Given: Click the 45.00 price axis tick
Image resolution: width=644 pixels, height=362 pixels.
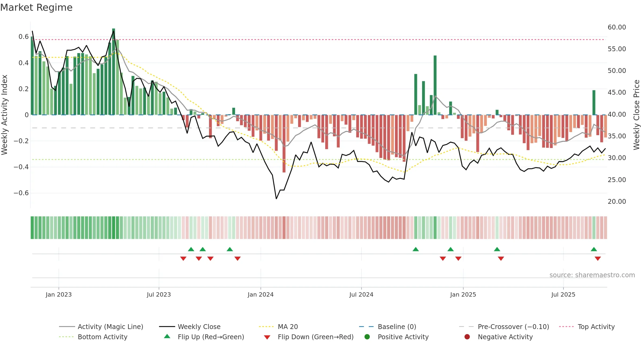Looking at the screenshot, I should click(x=617, y=92).
